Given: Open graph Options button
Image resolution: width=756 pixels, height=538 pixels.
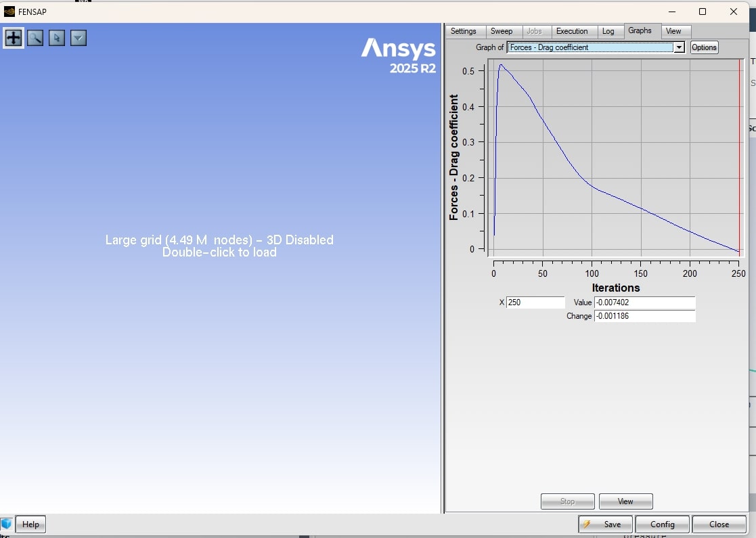Looking at the screenshot, I should [x=704, y=47].
